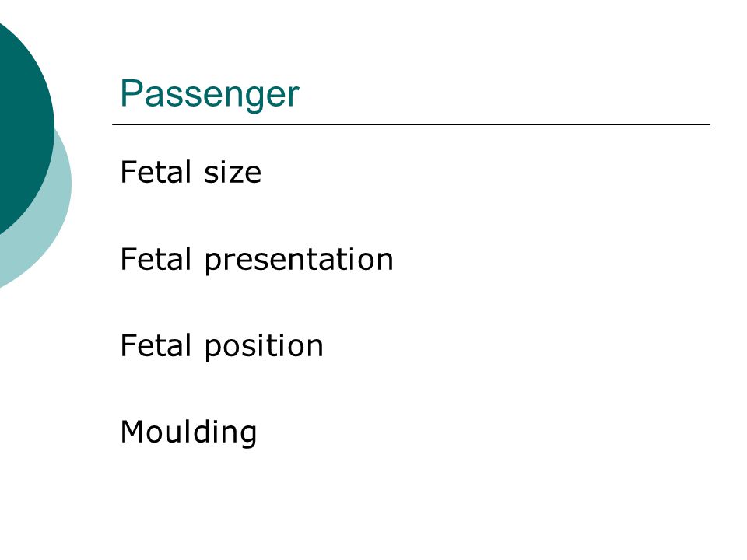The image size is (747, 560).
Task: Click the final "r" in Passenger
Action: coord(293,96)
